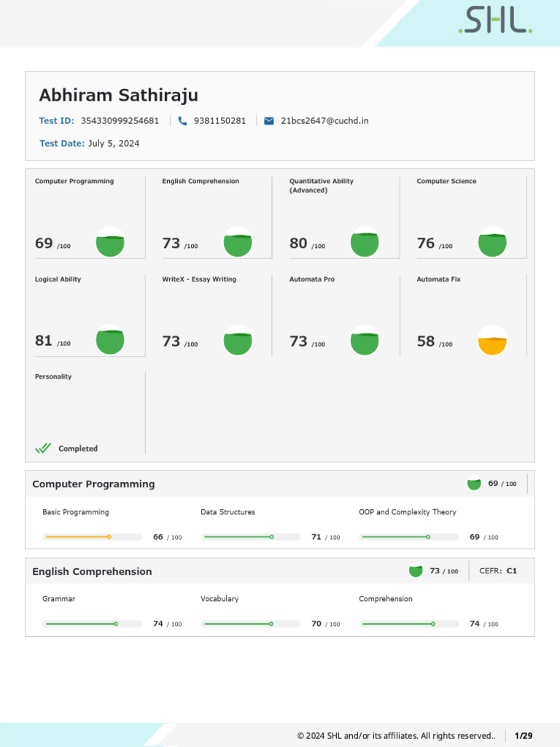Click the SHL logo in the header
This screenshot has height=747, width=560.
[x=495, y=21]
